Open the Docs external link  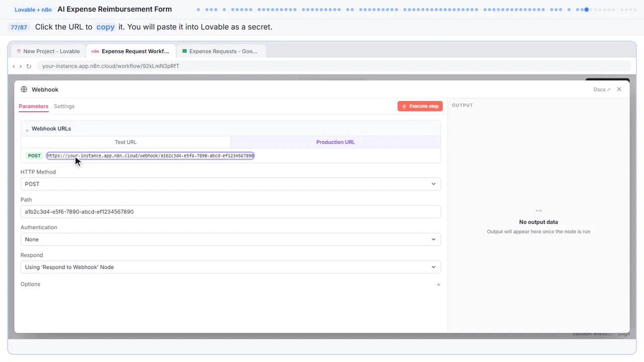click(602, 89)
